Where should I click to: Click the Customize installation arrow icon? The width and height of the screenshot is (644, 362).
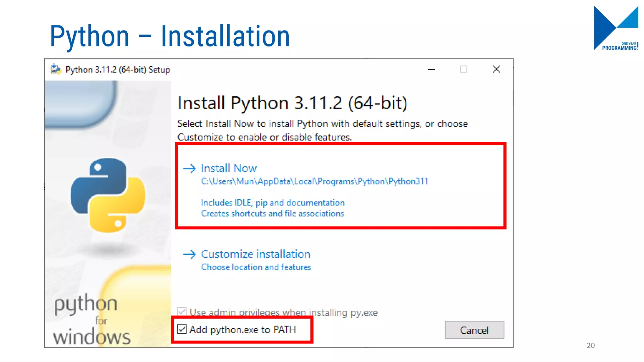click(x=189, y=254)
